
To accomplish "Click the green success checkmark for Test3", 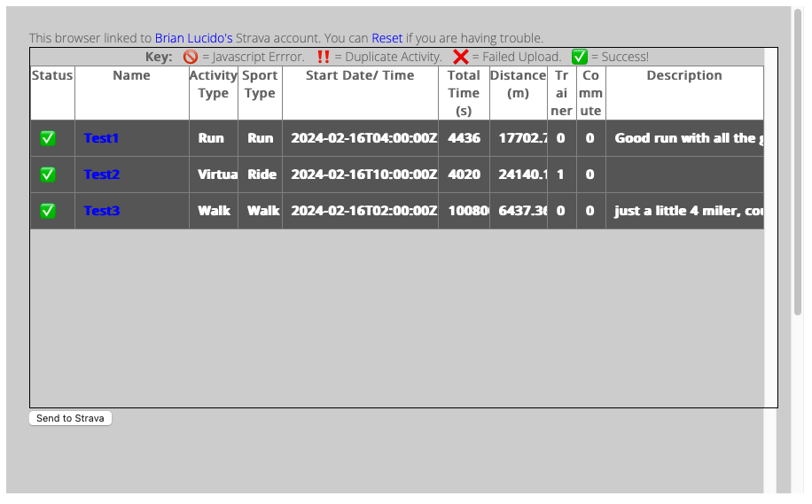I will point(48,211).
